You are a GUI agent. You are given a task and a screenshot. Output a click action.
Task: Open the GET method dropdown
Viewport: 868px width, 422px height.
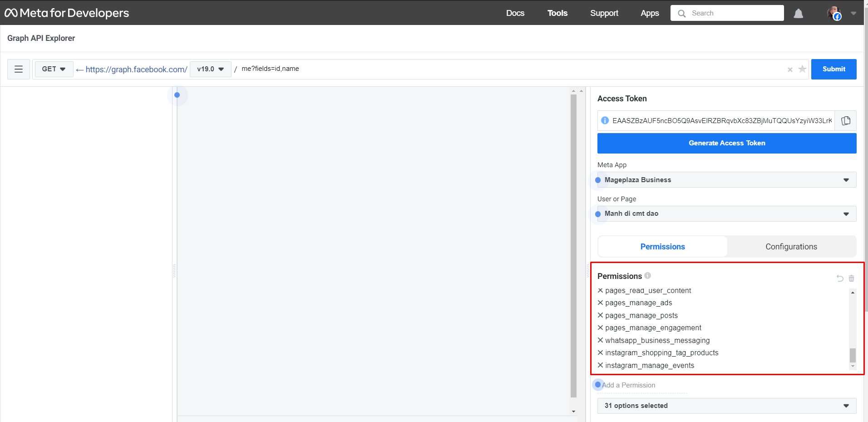pyautogui.click(x=54, y=69)
